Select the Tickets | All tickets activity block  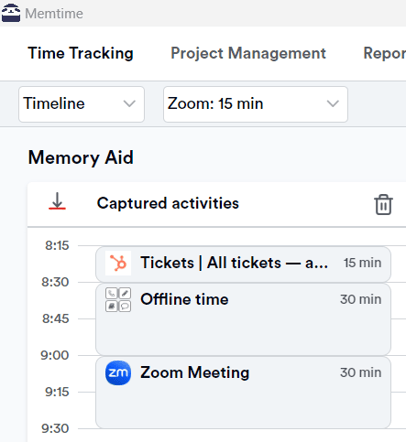pos(243,264)
